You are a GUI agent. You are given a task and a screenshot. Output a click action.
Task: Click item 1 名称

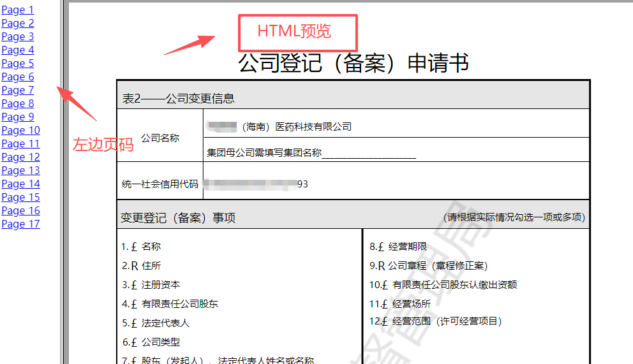[141, 246]
